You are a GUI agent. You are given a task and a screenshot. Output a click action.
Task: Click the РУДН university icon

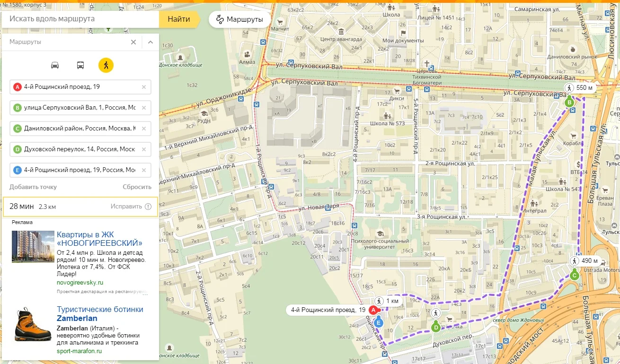204,113
